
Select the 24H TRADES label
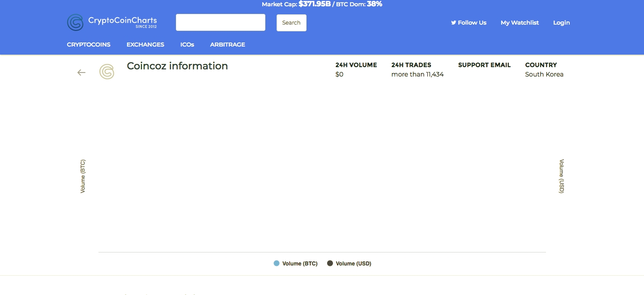click(x=411, y=65)
